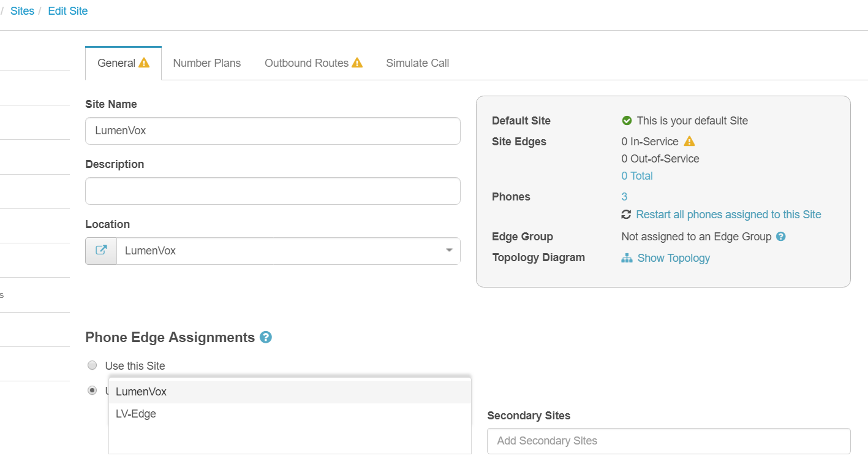Open the Simulate Call tab

pyautogui.click(x=417, y=63)
